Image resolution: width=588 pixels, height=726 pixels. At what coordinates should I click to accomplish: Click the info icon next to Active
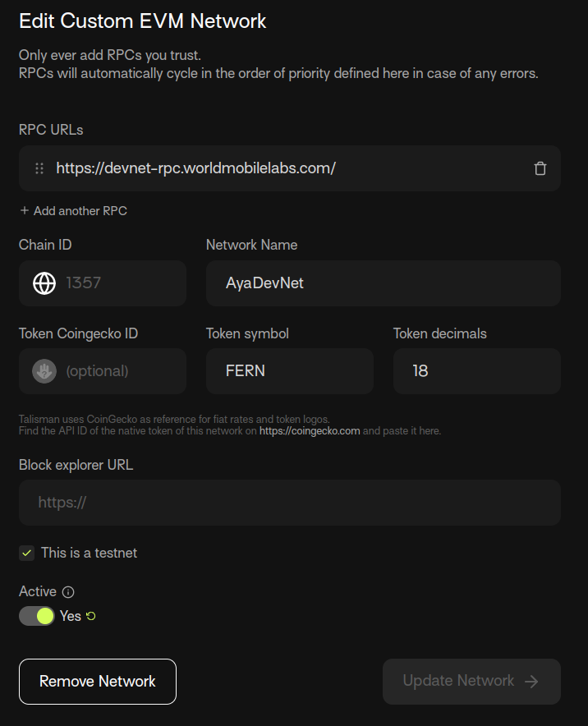68,592
